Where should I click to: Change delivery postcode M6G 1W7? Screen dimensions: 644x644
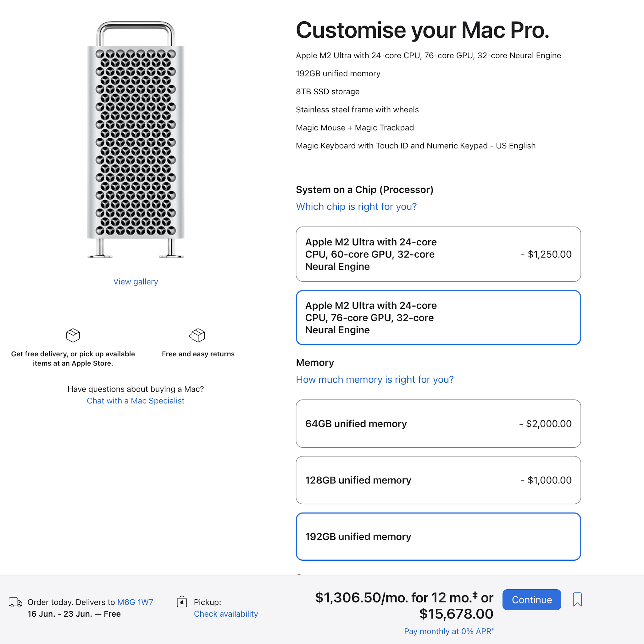point(135,602)
